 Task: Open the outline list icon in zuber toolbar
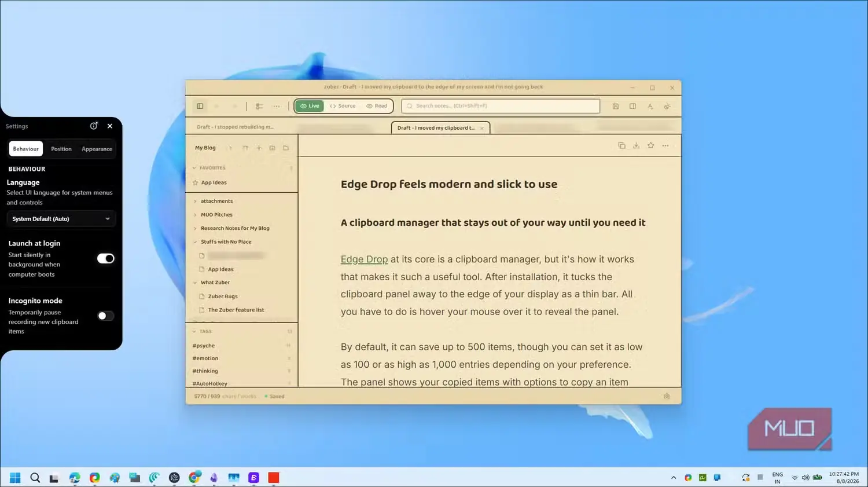259,106
